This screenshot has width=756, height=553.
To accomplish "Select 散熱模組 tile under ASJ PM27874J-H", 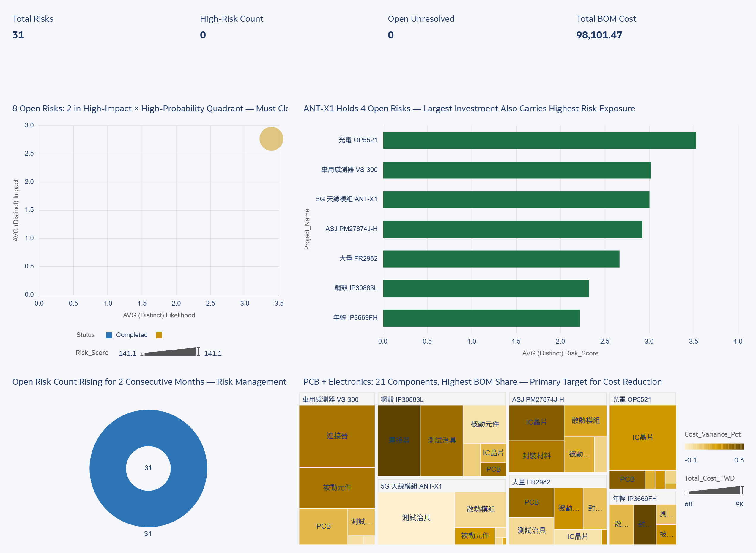I will point(585,421).
